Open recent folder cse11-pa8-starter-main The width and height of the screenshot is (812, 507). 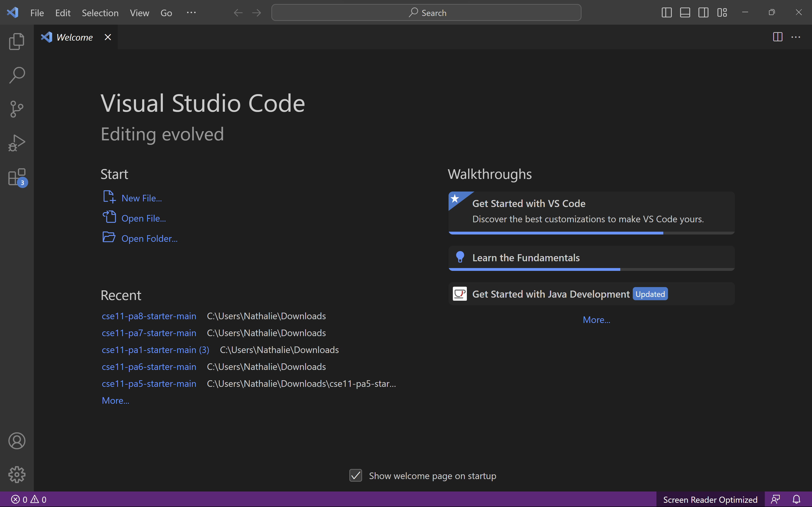pos(149,316)
